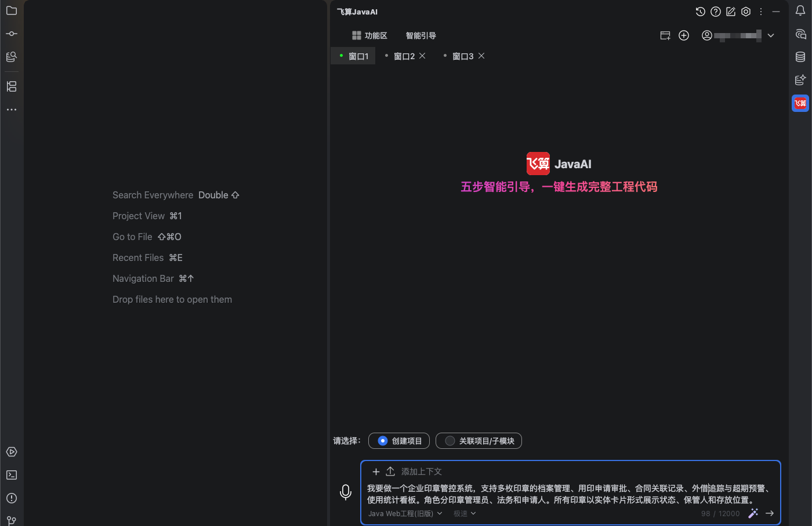Click the Go to File hint

click(x=147, y=237)
